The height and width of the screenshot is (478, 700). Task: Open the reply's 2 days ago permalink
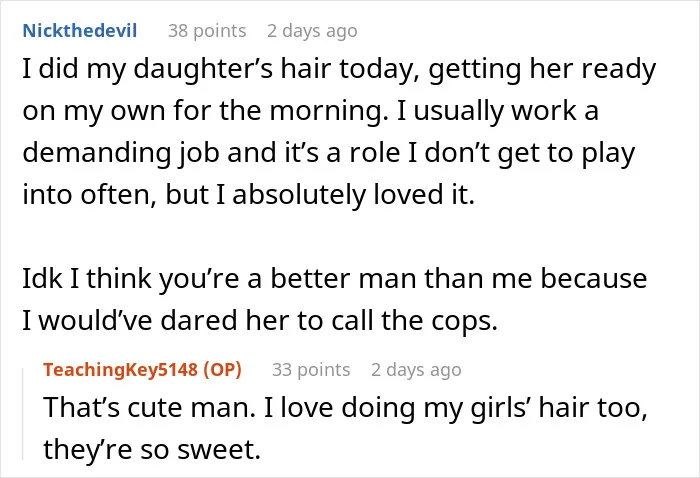point(416,370)
